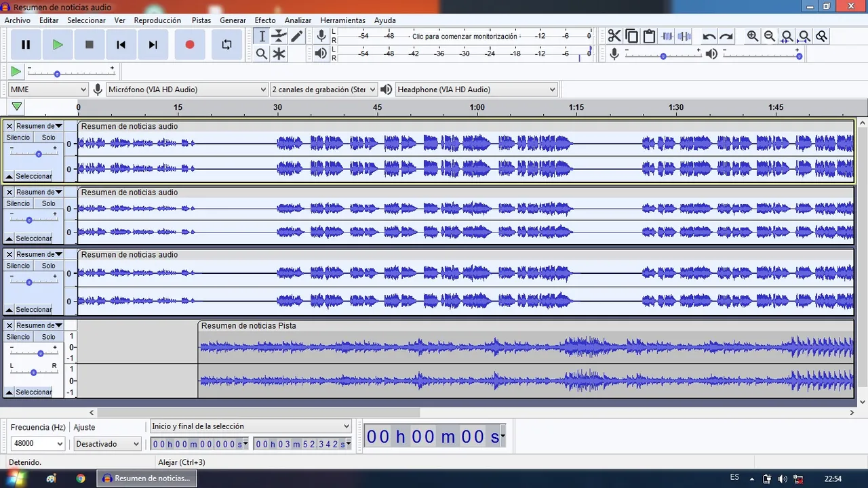Open the Analizar menu

coord(298,20)
